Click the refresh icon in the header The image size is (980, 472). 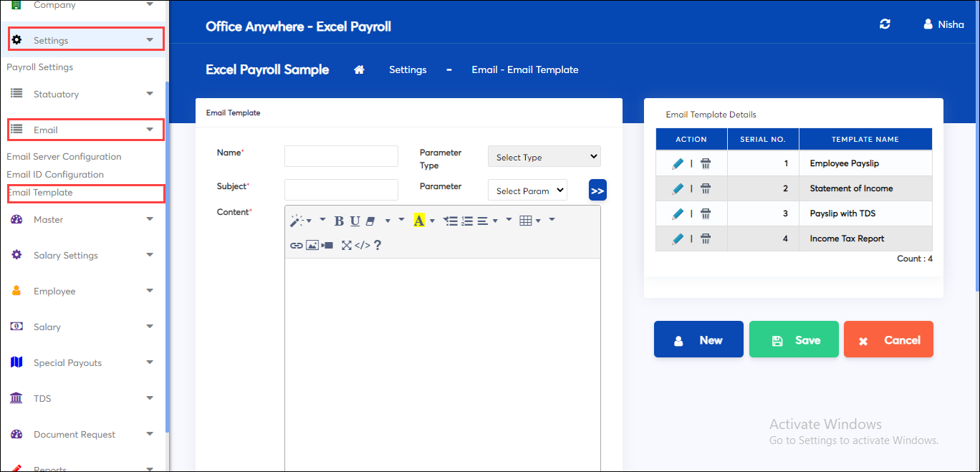click(x=885, y=24)
